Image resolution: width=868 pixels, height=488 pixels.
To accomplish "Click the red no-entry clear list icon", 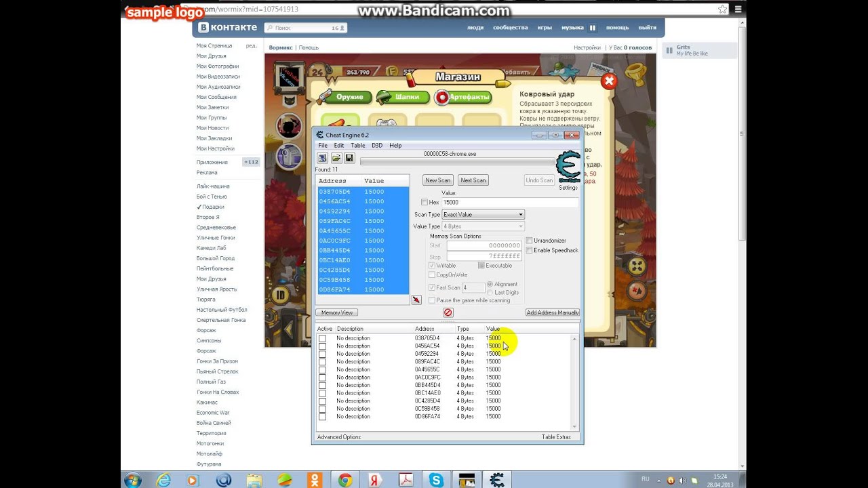I will [448, 312].
